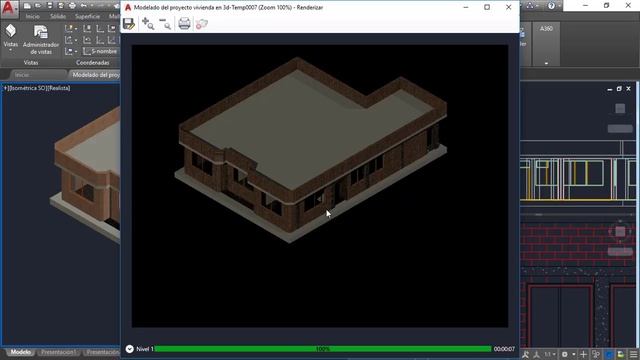
Task: Open the Inicio ribbon tab
Action: [33, 16]
